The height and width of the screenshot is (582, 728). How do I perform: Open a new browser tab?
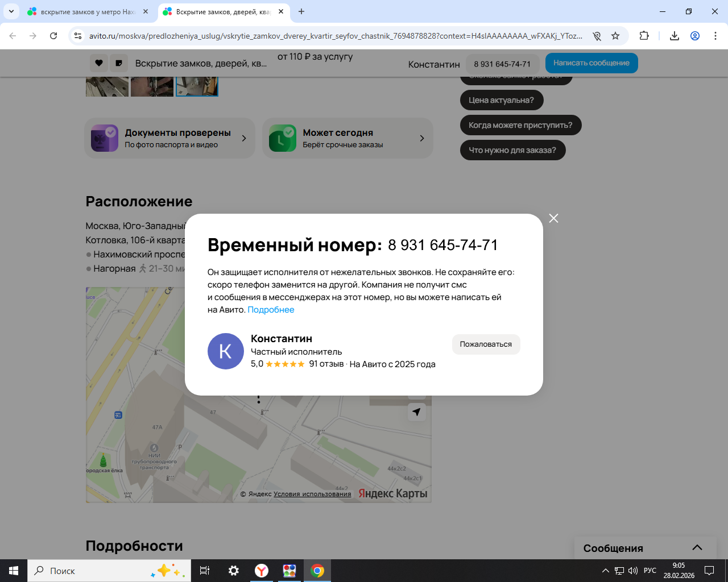[x=301, y=11]
